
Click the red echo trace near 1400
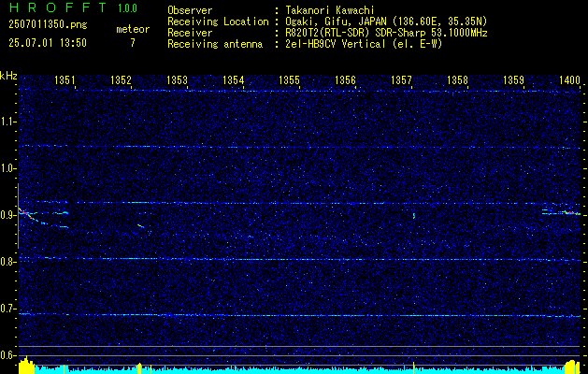(571, 212)
